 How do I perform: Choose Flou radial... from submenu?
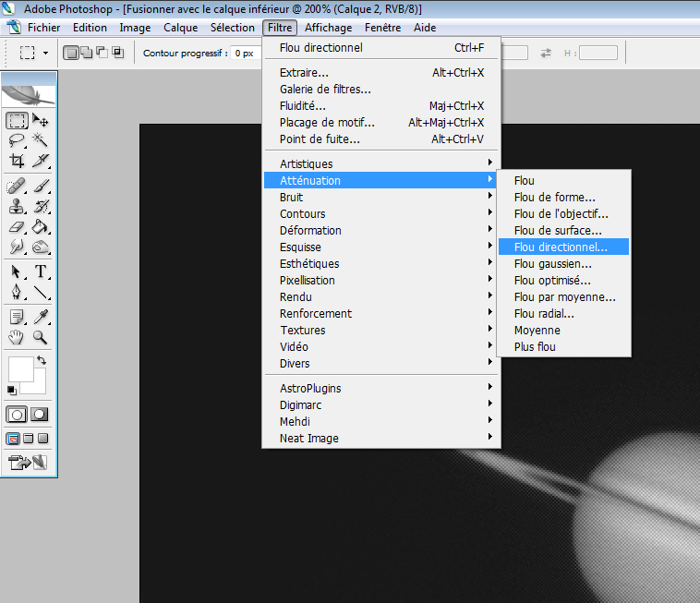563,314
